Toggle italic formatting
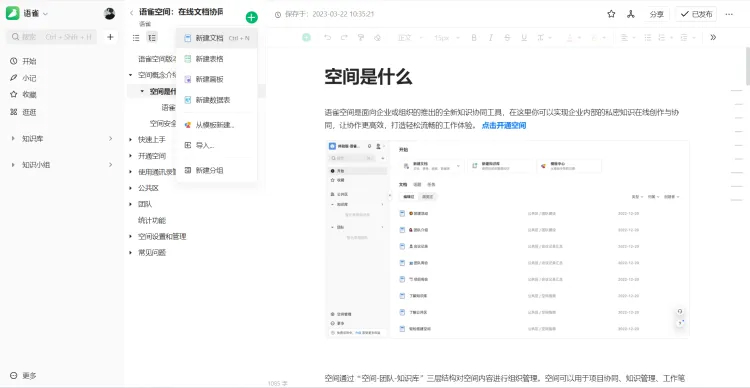 pos(490,37)
